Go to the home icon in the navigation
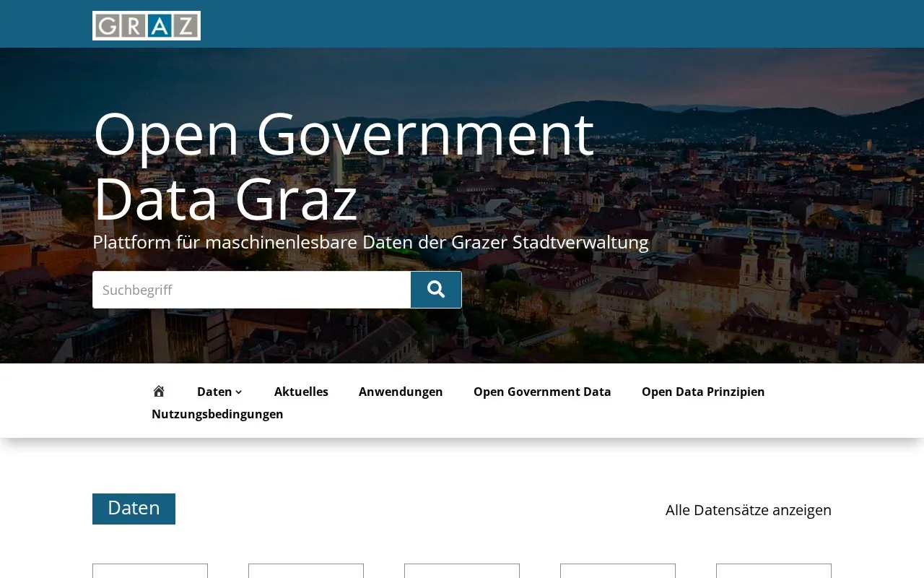924x578 pixels. click(159, 392)
